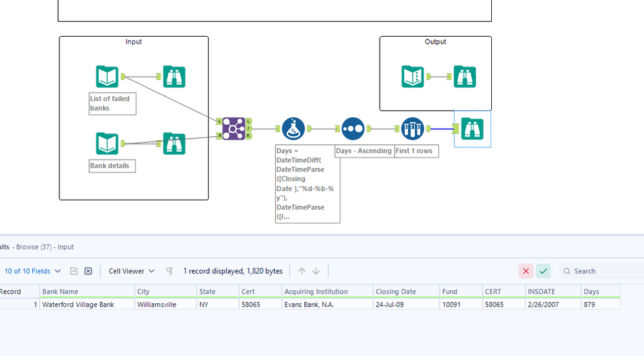Click the Bank Name column header

coord(87,292)
